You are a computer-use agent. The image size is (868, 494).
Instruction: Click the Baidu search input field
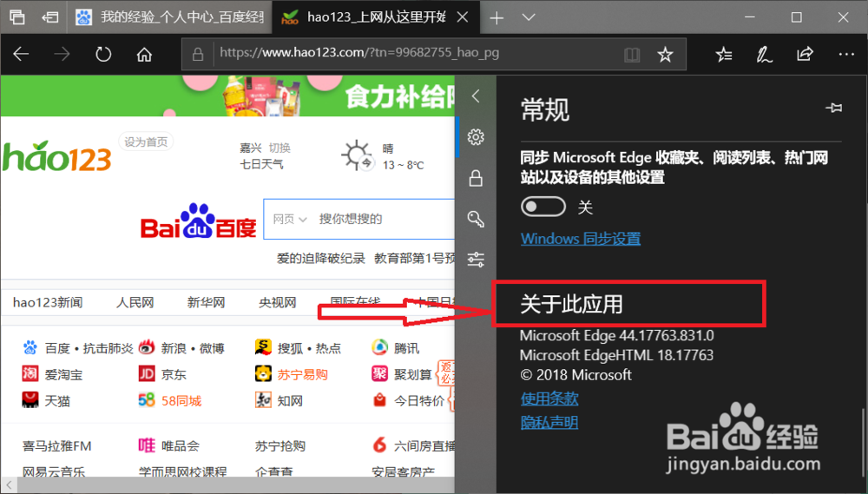[x=385, y=219]
